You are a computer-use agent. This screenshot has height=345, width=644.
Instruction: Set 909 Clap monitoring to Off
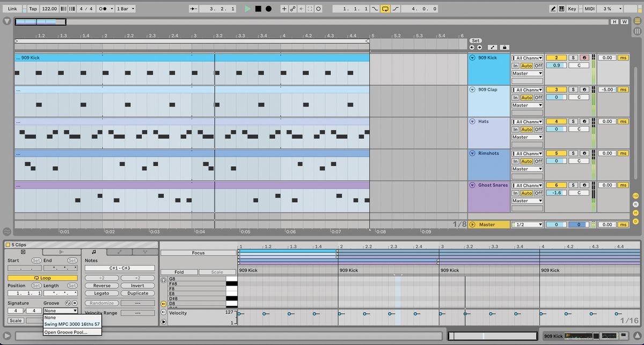pyautogui.click(x=537, y=97)
